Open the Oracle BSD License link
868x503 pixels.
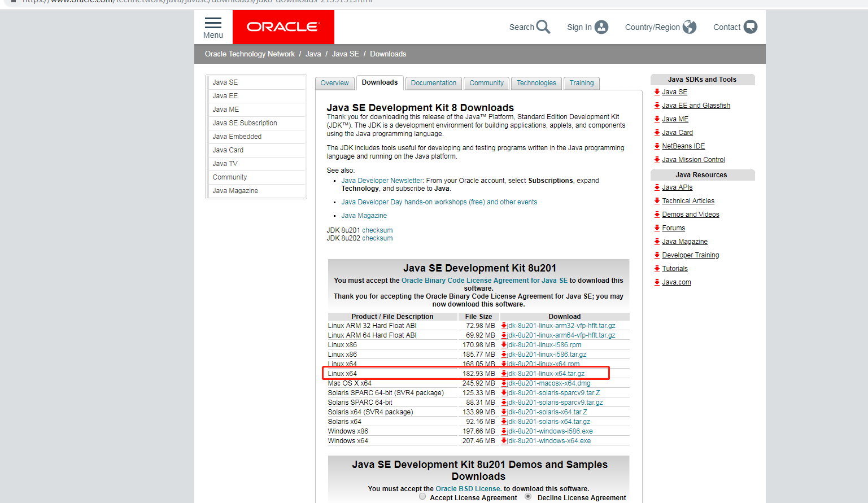pos(468,489)
